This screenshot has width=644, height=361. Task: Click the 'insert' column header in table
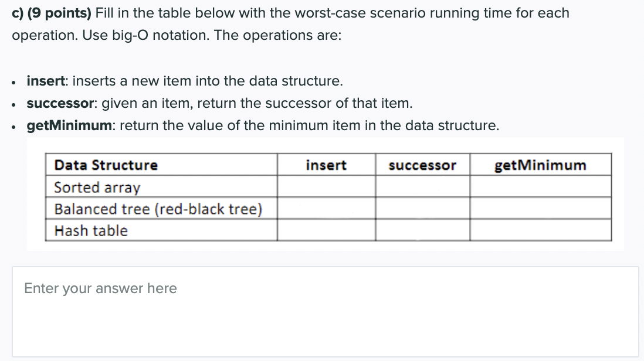326,165
